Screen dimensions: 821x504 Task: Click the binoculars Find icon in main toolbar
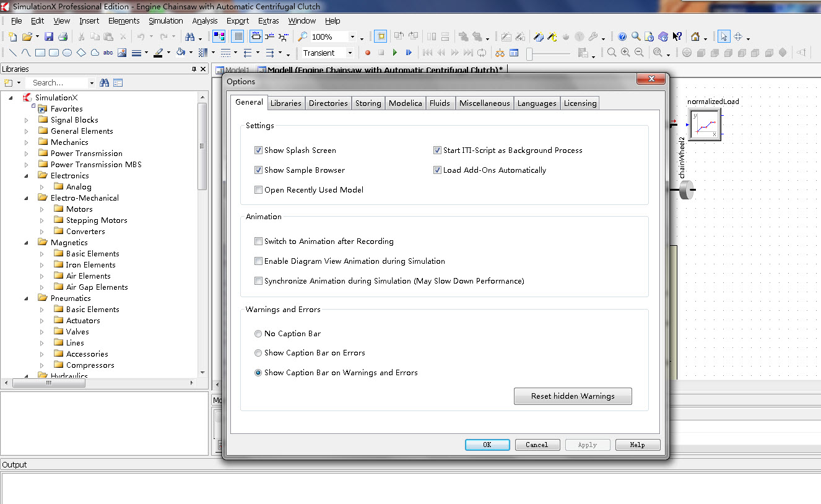[x=190, y=37]
